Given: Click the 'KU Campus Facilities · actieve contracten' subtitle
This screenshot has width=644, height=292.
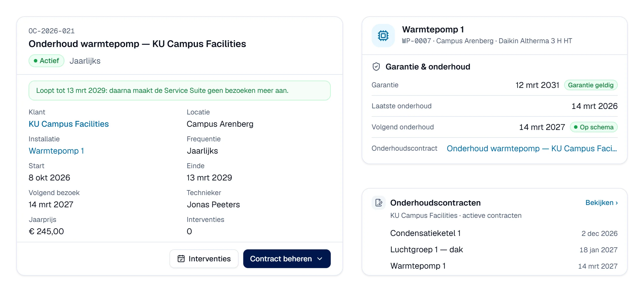Looking at the screenshot, I should click(x=456, y=215).
